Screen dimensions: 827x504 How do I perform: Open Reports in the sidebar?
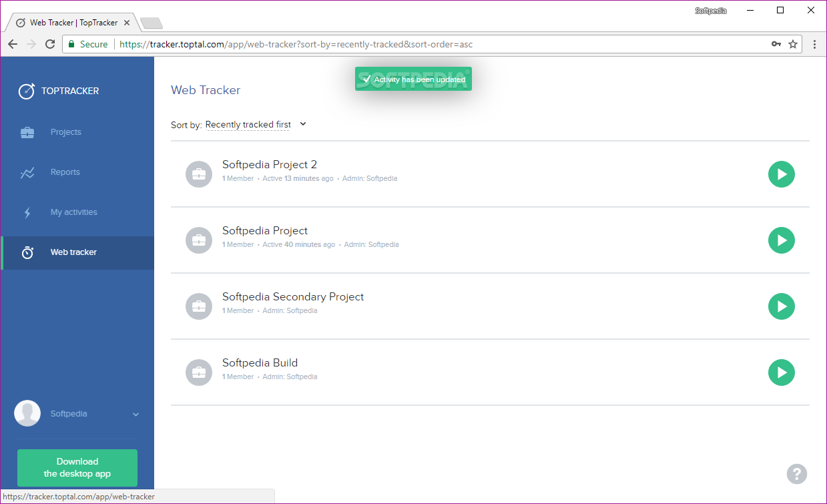point(77,172)
